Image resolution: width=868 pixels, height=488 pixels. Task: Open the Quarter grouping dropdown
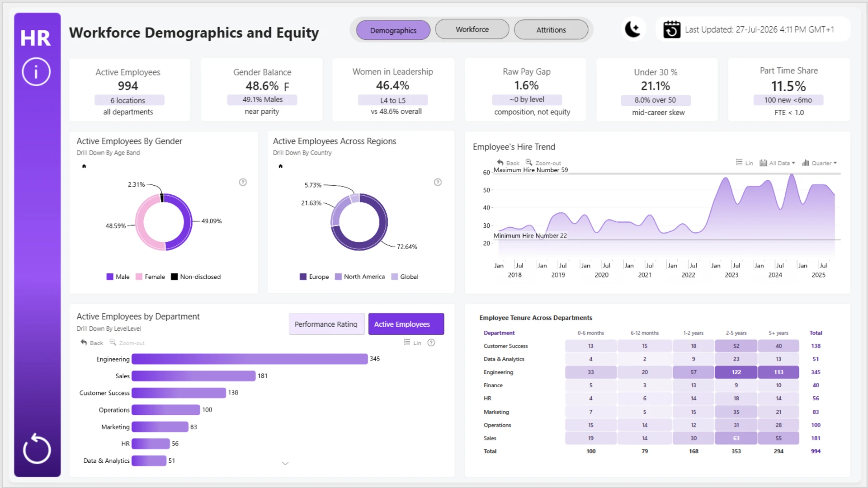(x=820, y=163)
